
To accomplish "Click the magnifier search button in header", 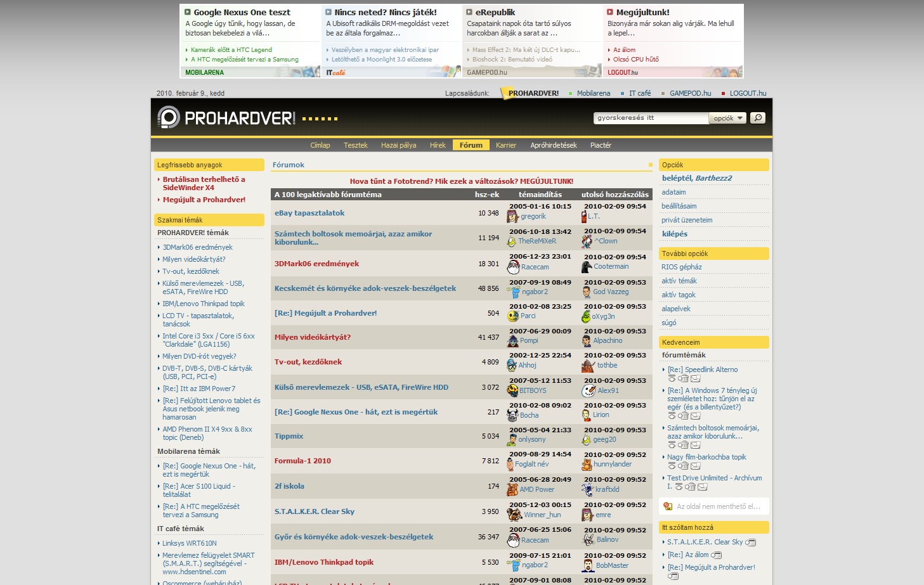I will coord(758,118).
